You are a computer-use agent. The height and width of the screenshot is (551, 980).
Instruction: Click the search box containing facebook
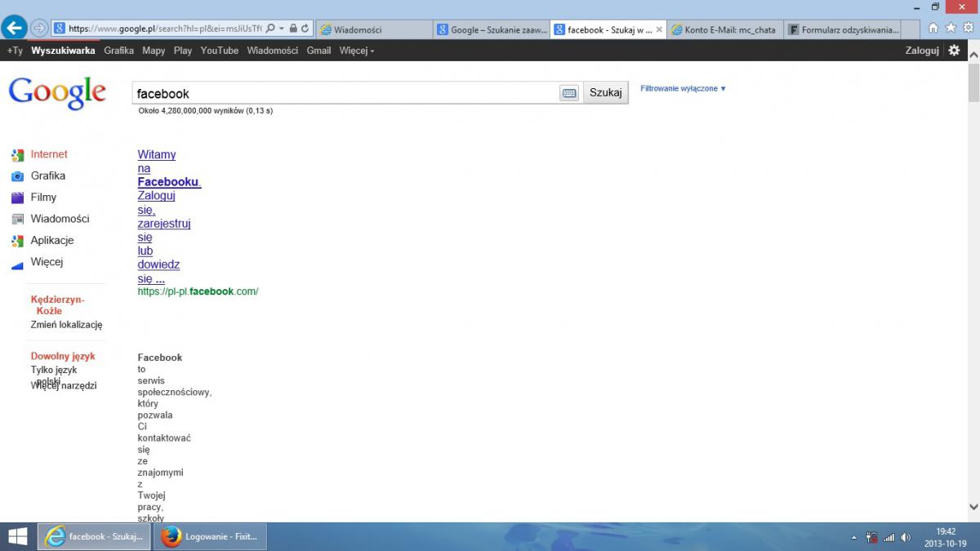(346, 93)
